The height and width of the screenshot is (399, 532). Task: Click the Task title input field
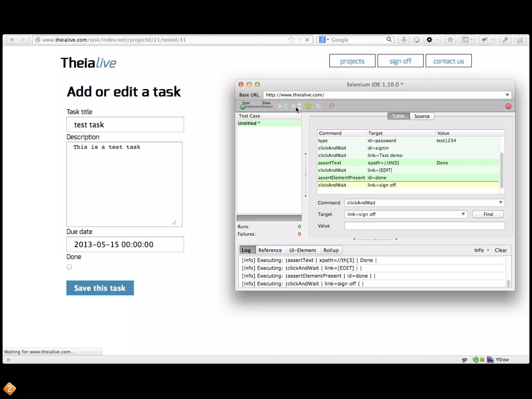point(125,125)
